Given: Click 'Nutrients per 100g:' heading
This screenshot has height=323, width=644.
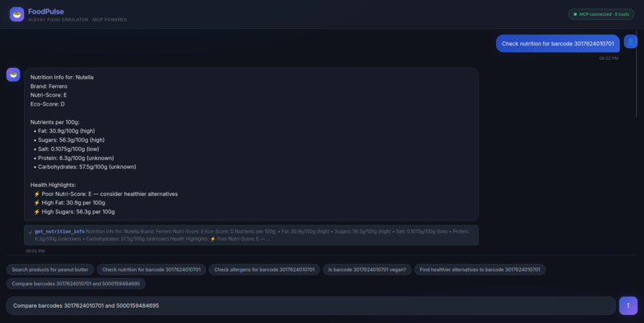Looking at the screenshot, I should [55, 122].
